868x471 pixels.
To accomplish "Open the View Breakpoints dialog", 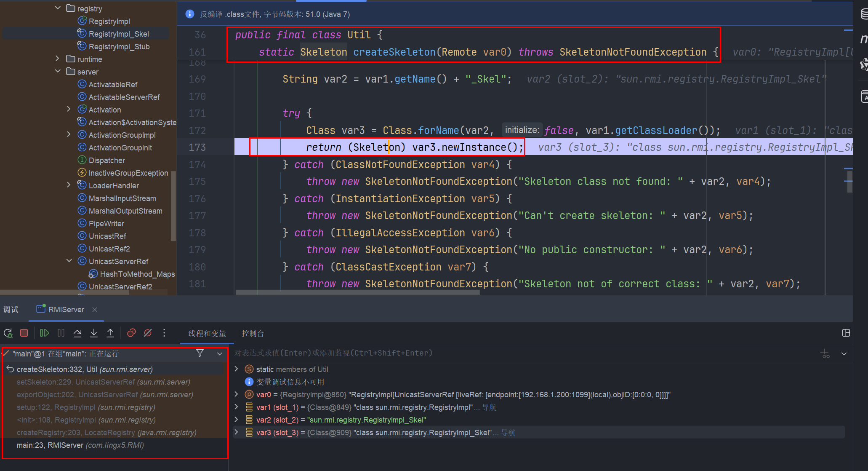I will click(131, 333).
